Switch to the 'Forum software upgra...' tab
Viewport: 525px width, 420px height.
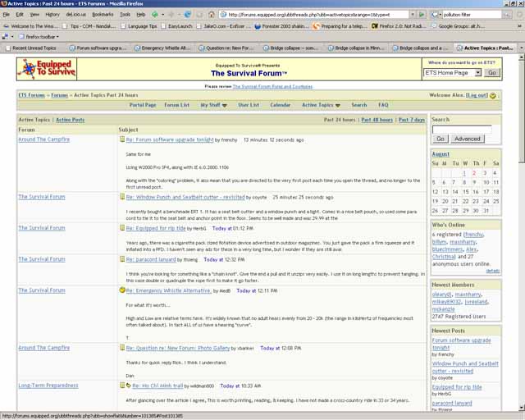pyautogui.click(x=98, y=48)
